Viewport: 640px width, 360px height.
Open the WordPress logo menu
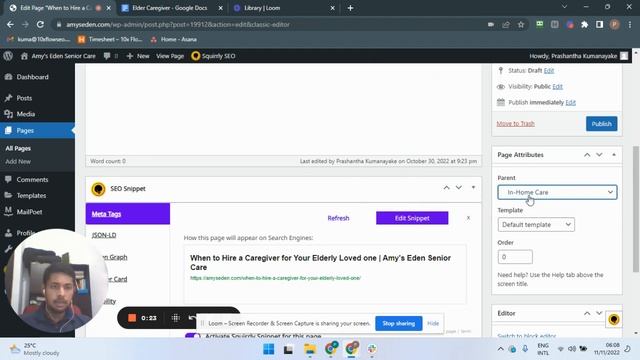click(8, 56)
